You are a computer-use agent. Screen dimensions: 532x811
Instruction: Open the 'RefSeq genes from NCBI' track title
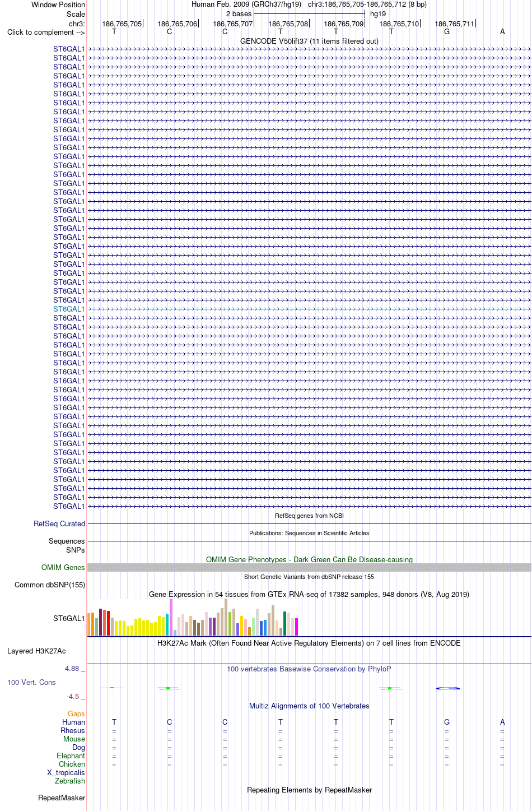pyautogui.click(x=309, y=516)
